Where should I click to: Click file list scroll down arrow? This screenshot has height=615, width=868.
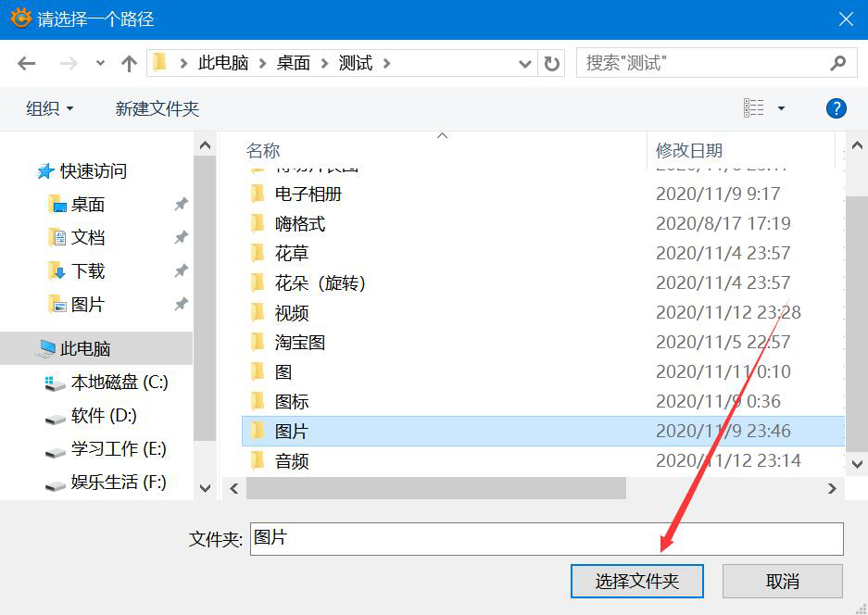857,464
